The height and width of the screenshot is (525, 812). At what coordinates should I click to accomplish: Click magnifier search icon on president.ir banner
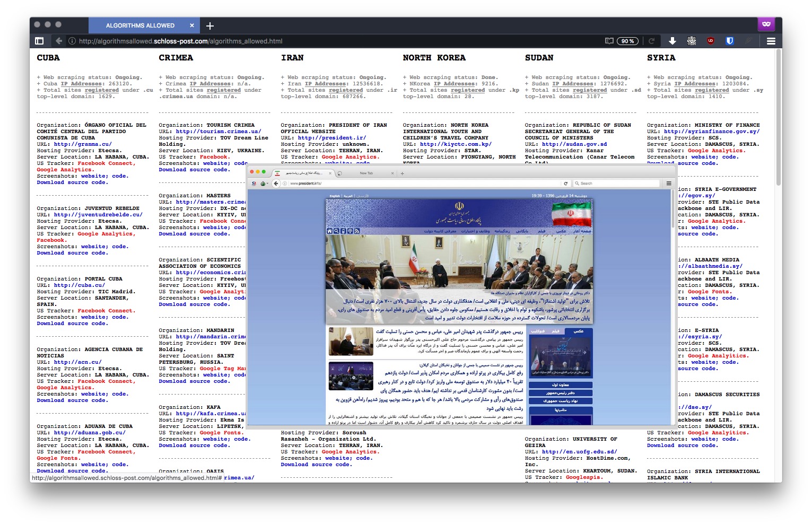click(x=336, y=231)
